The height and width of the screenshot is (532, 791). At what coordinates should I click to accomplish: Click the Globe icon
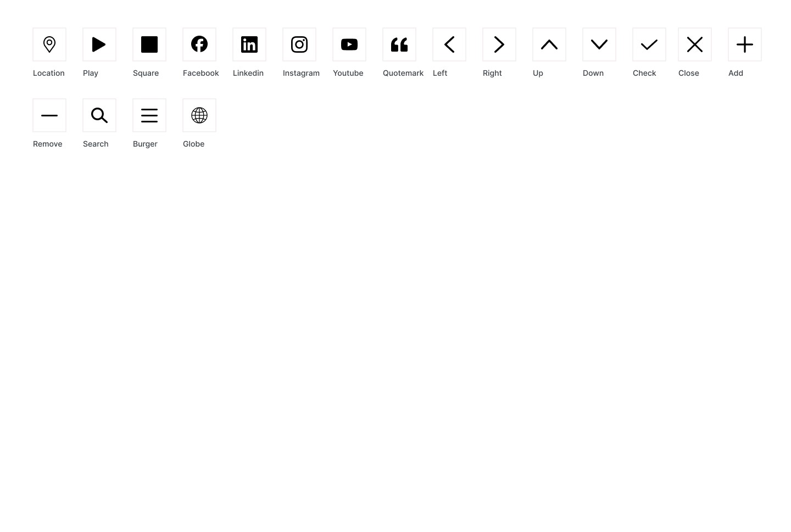coord(199,115)
